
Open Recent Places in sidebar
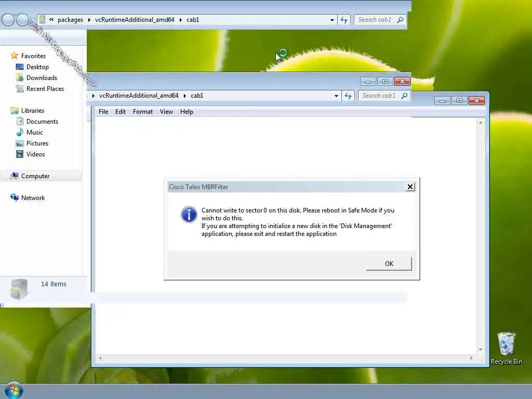pyautogui.click(x=45, y=88)
